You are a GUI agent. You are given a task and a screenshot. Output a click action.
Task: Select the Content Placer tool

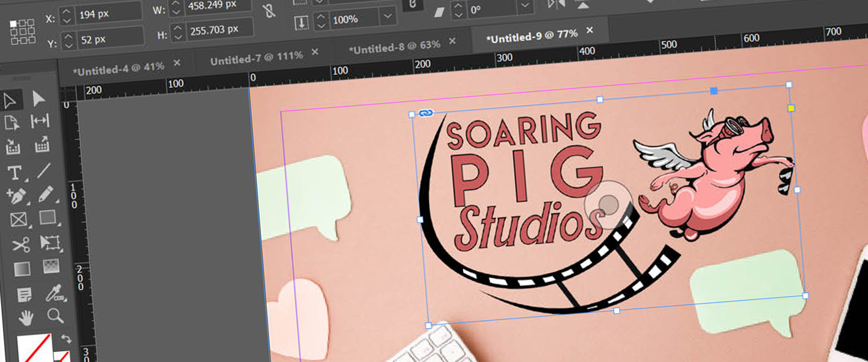pos(42,145)
